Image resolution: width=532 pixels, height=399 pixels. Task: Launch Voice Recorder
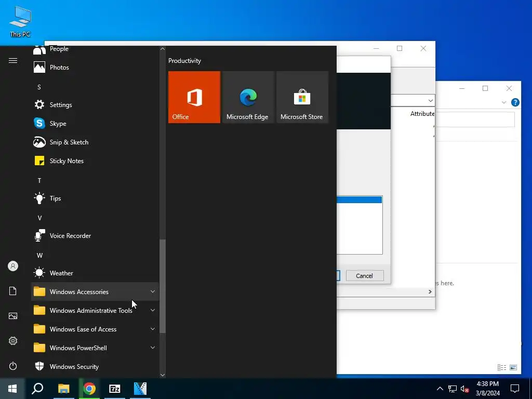click(95, 235)
